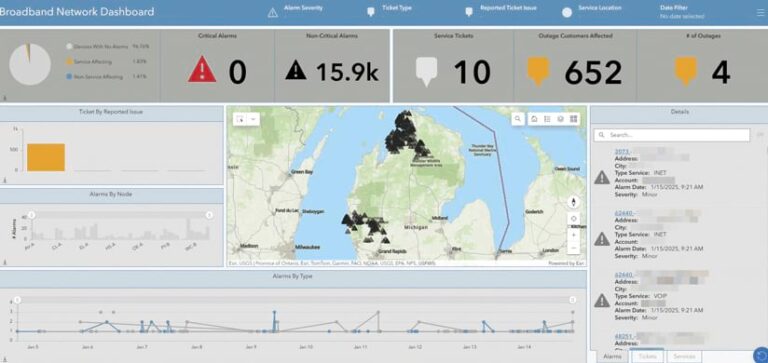Click the alarm status pie chart
This screenshot has height=363, width=768.
(30, 64)
